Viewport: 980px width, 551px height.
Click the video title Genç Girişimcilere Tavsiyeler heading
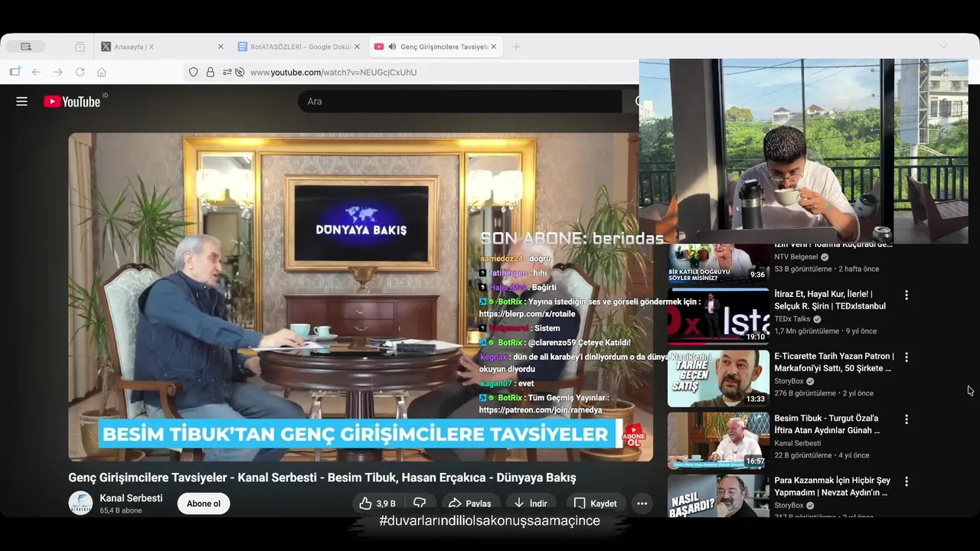click(322, 478)
